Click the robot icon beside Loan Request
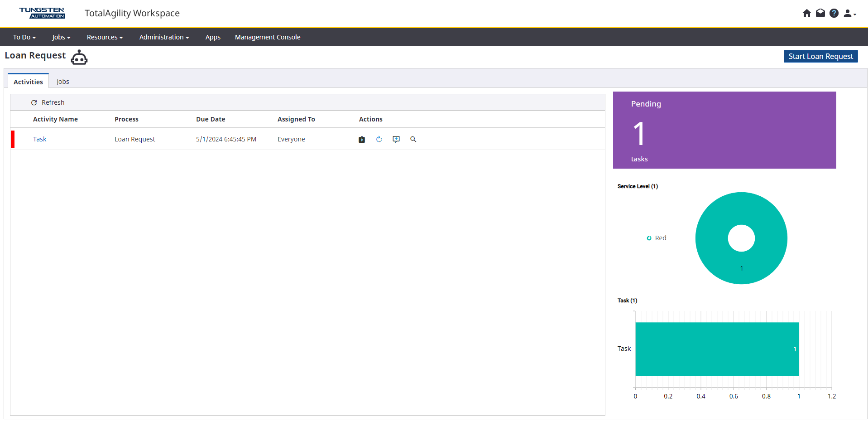Viewport: 868px width, 427px height. (79, 57)
